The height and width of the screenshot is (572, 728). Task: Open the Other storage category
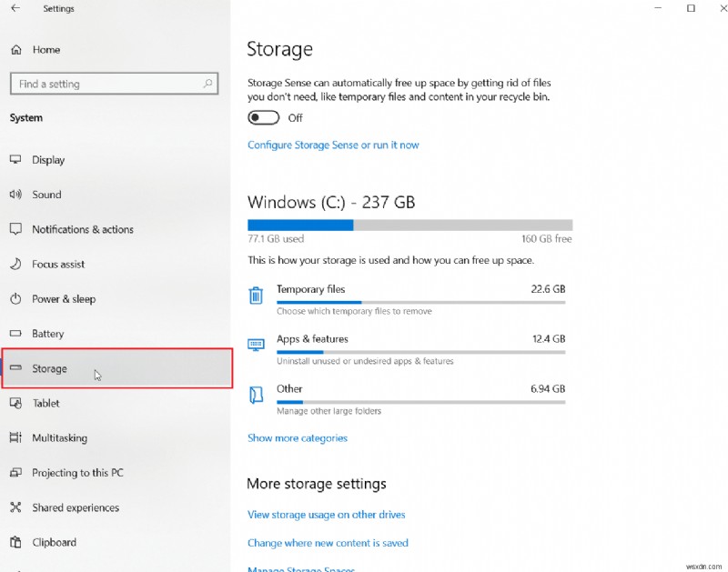click(289, 389)
